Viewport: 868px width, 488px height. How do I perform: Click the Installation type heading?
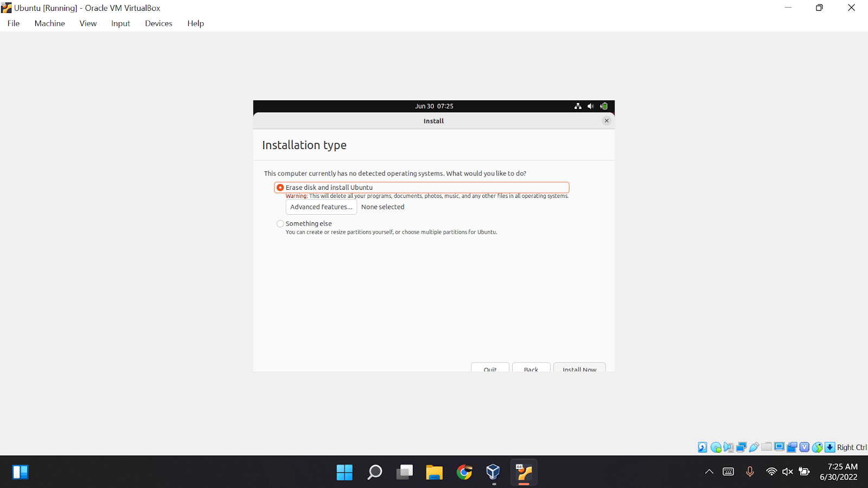304,145
